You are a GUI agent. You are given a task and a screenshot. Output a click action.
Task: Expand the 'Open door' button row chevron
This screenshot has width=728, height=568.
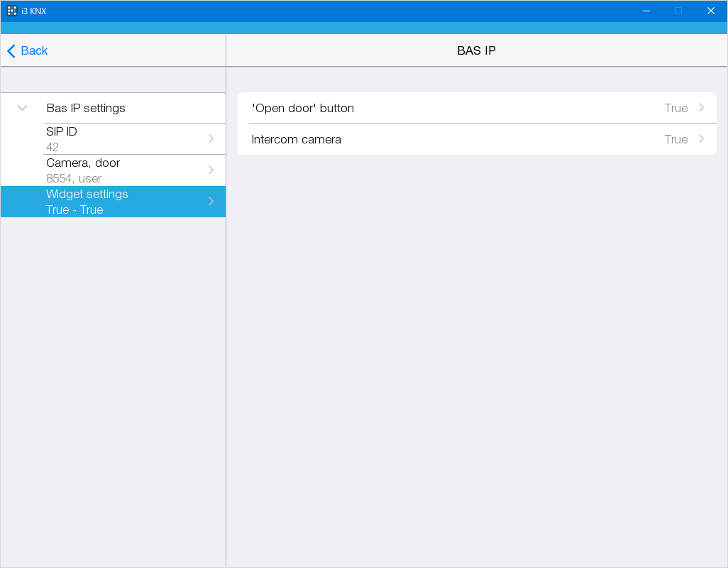click(701, 108)
